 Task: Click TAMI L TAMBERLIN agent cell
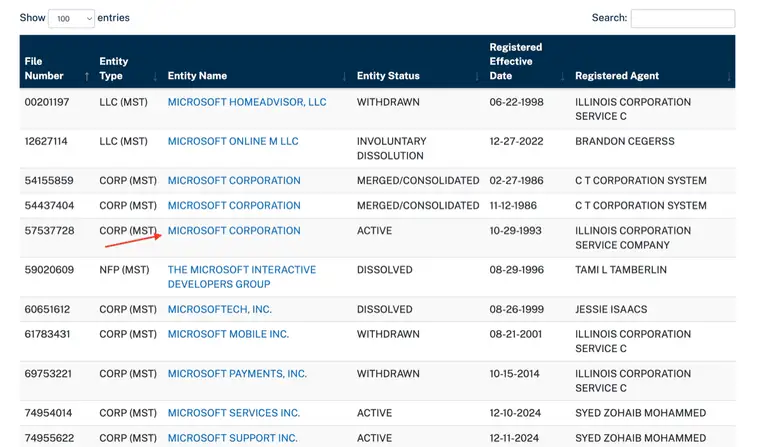(x=621, y=270)
